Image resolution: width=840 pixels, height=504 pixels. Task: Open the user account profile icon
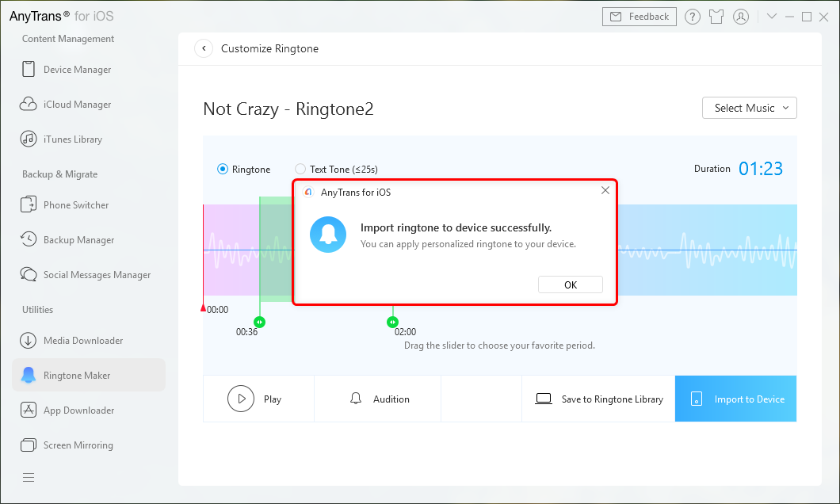(741, 17)
